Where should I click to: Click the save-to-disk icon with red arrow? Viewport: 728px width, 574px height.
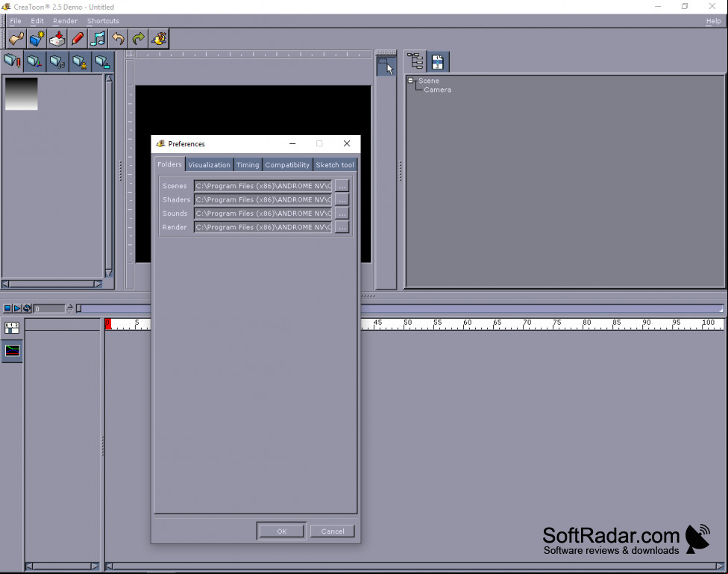[x=57, y=39]
